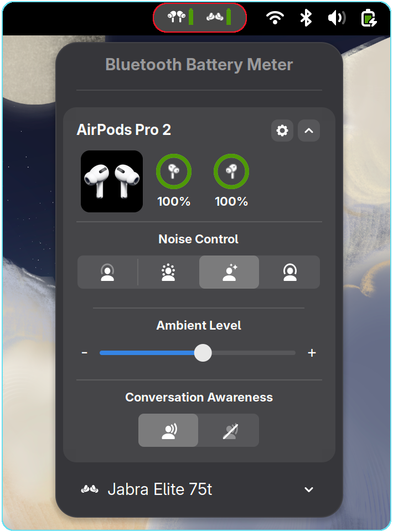Select the Transparency noise control mode

(168, 272)
